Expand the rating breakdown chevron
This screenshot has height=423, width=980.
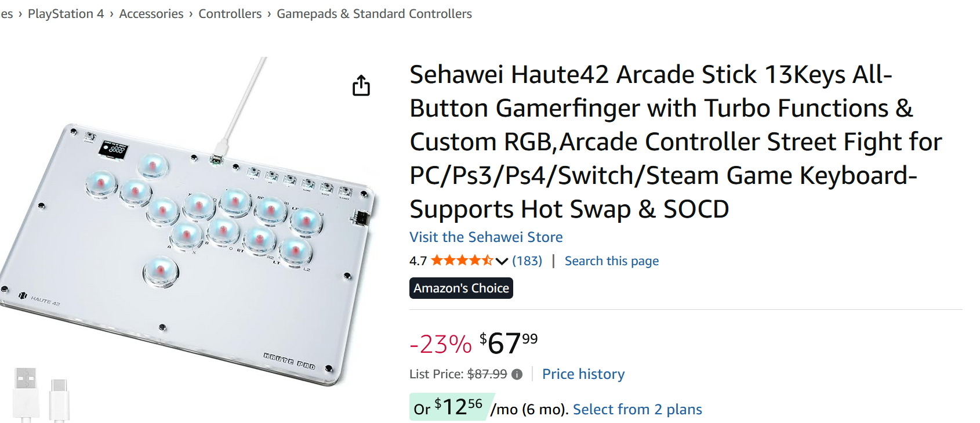pos(502,261)
